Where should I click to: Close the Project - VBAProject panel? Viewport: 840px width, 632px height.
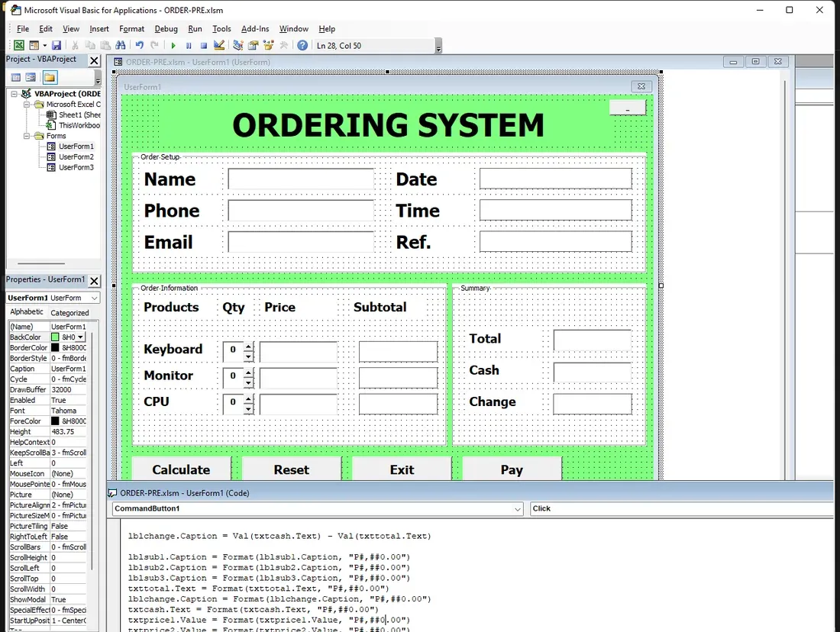[x=94, y=60]
